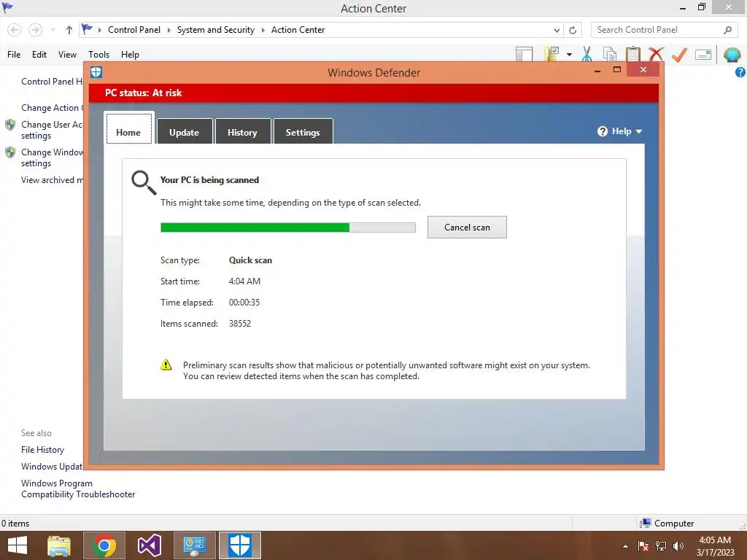Click the green scan progress bar
747x560 pixels.
point(287,227)
